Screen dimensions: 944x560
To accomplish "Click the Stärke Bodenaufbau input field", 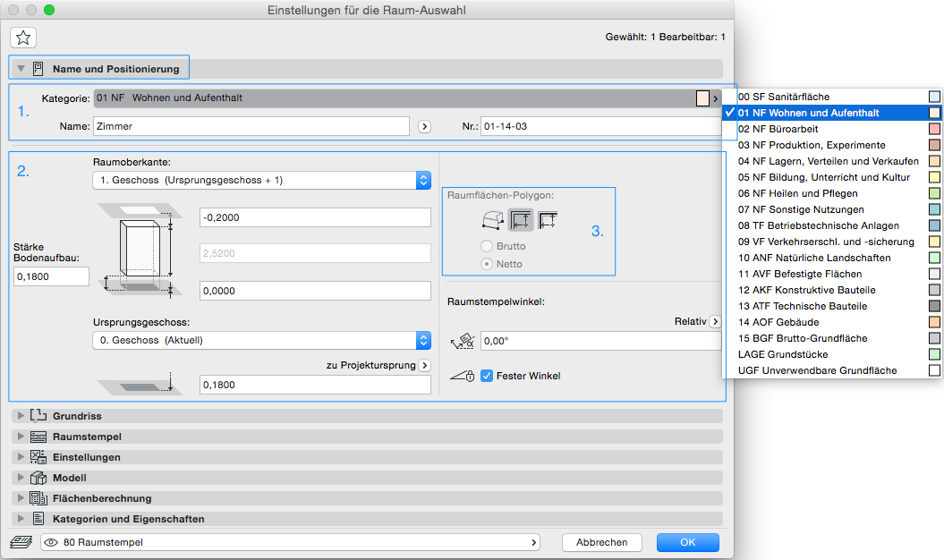I will 51,276.
